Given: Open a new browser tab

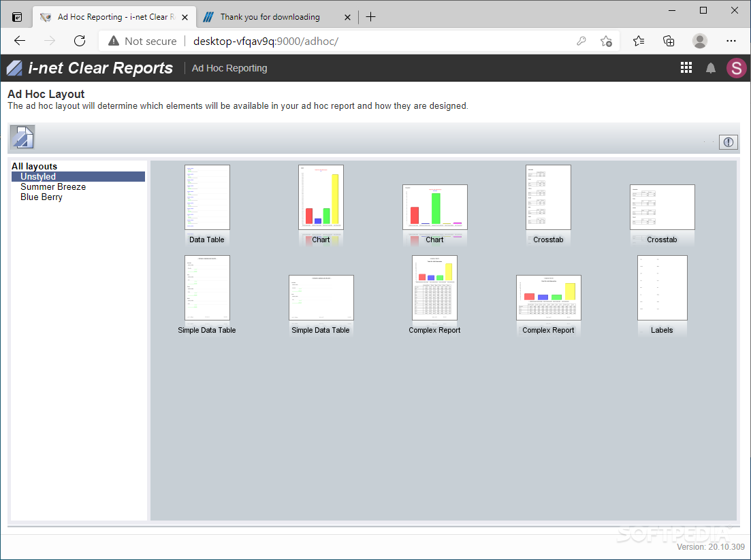Looking at the screenshot, I should 370,17.
